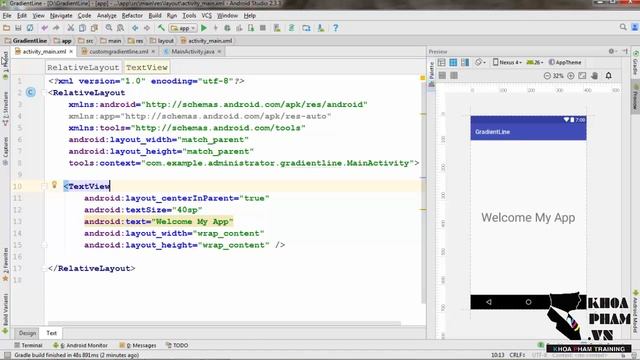
Task: Toggle the Build Variants tool window tab
Action: [5, 312]
